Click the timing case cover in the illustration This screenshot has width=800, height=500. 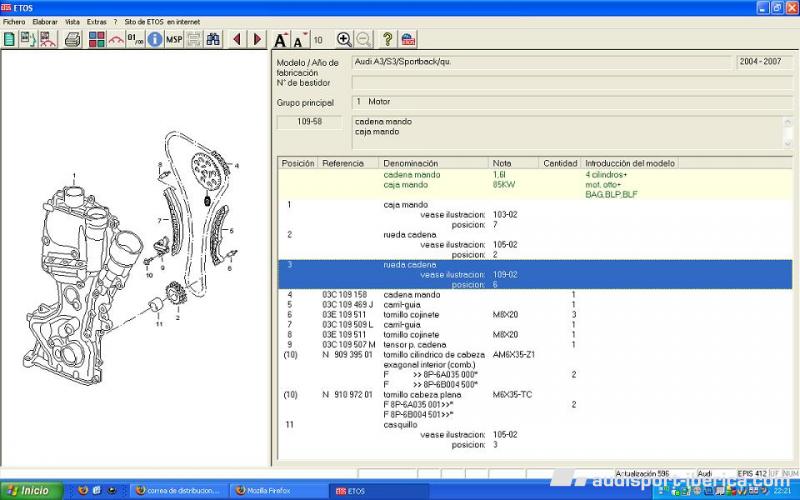point(77,286)
